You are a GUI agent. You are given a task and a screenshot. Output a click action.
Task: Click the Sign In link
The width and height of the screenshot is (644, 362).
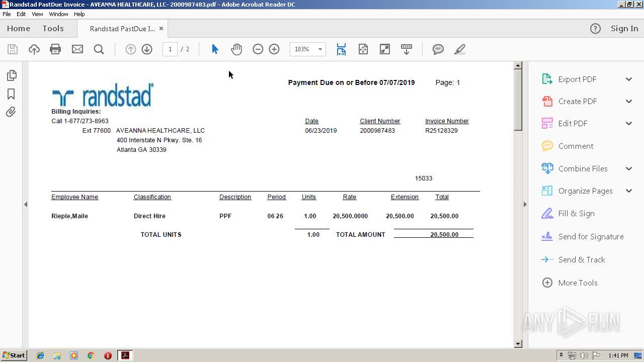624,29
